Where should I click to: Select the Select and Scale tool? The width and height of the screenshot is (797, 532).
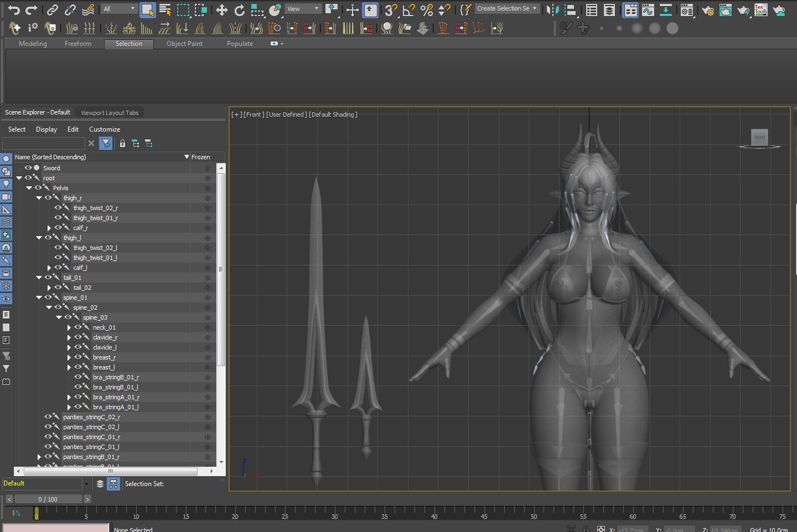tap(257, 9)
